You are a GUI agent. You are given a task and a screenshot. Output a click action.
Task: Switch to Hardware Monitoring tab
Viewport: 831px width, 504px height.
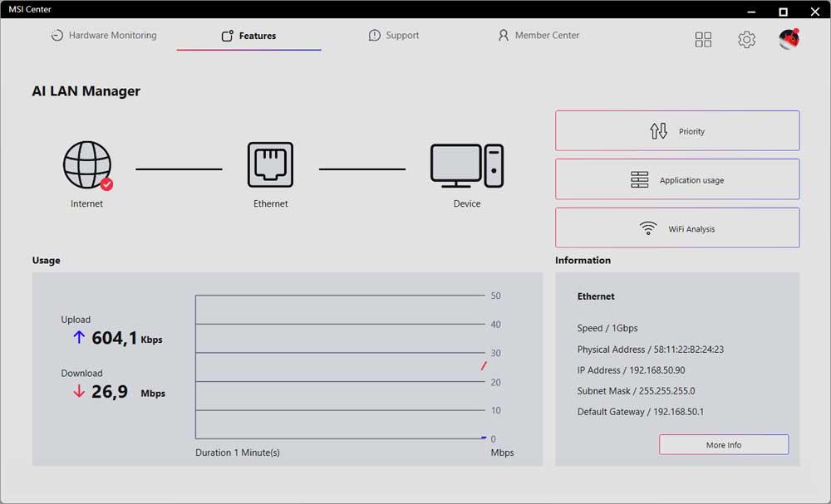tap(104, 36)
